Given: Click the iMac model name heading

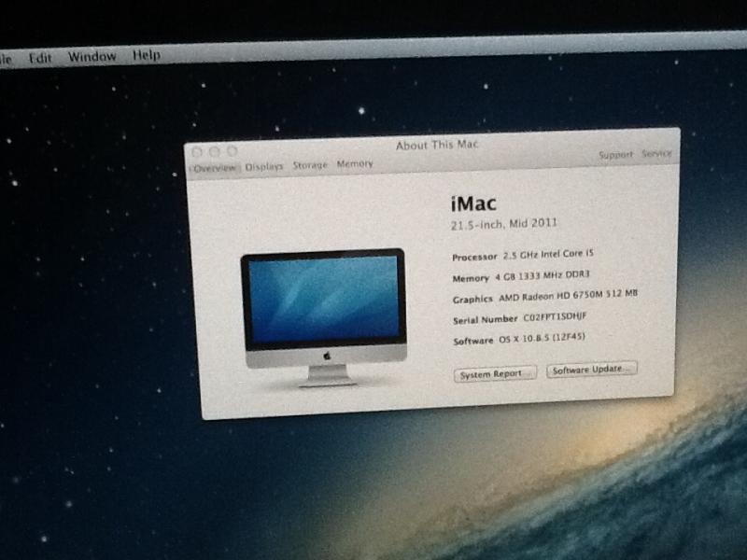Looking at the screenshot, I should coord(473,203).
